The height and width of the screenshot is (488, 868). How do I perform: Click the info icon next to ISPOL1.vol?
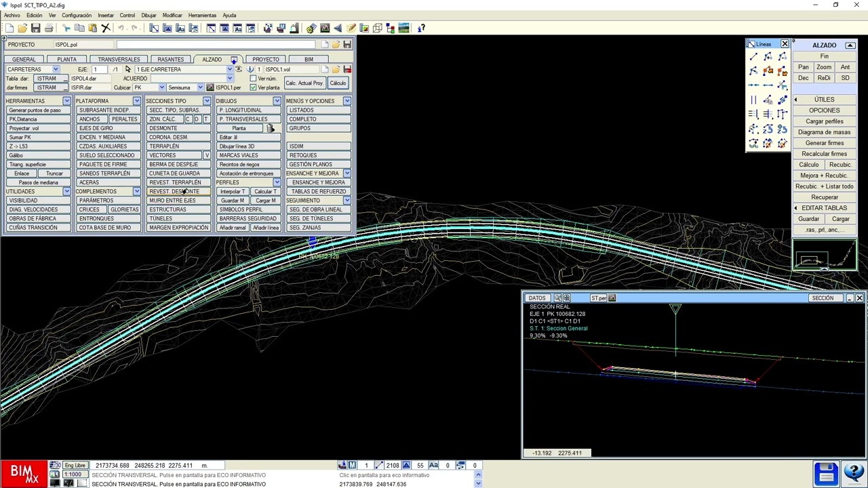tap(250, 69)
